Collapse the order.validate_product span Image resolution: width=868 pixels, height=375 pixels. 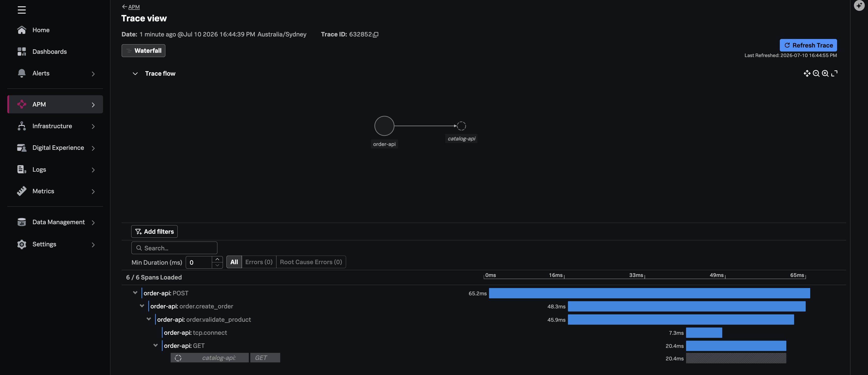pyautogui.click(x=149, y=319)
